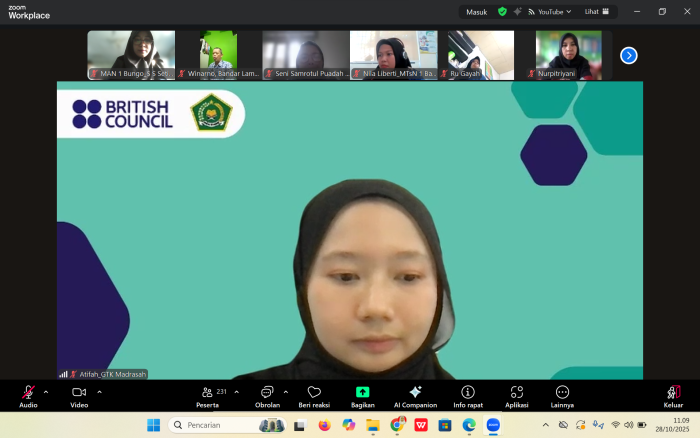Image resolution: width=700 pixels, height=438 pixels.
Task: Click the battery tray icon
Action: point(642,425)
